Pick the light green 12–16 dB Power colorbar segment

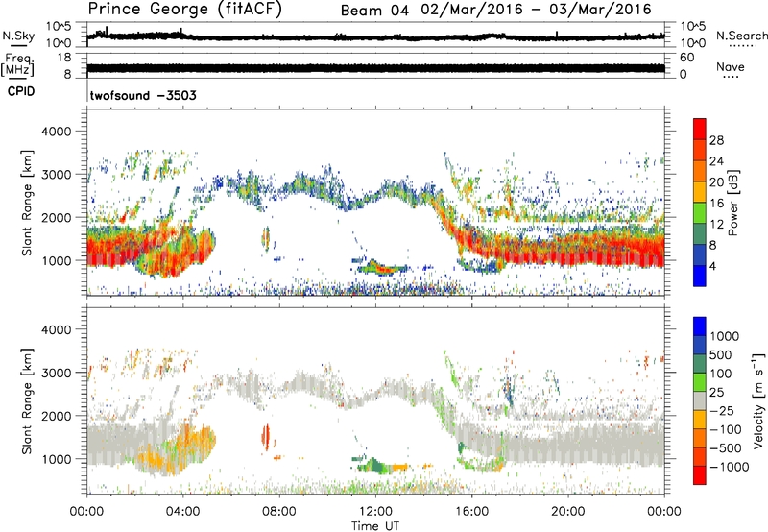point(700,213)
